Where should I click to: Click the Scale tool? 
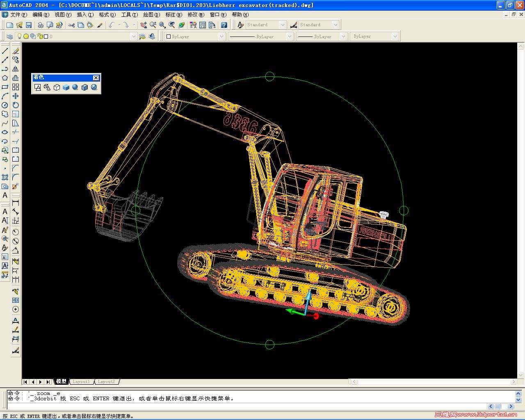pyautogui.click(x=16, y=114)
